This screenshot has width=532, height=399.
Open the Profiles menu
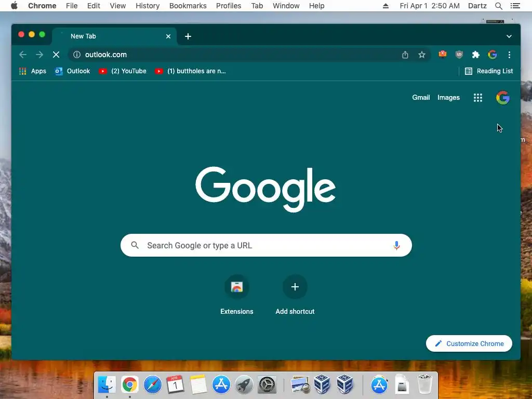pyautogui.click(x=229, y=6)
